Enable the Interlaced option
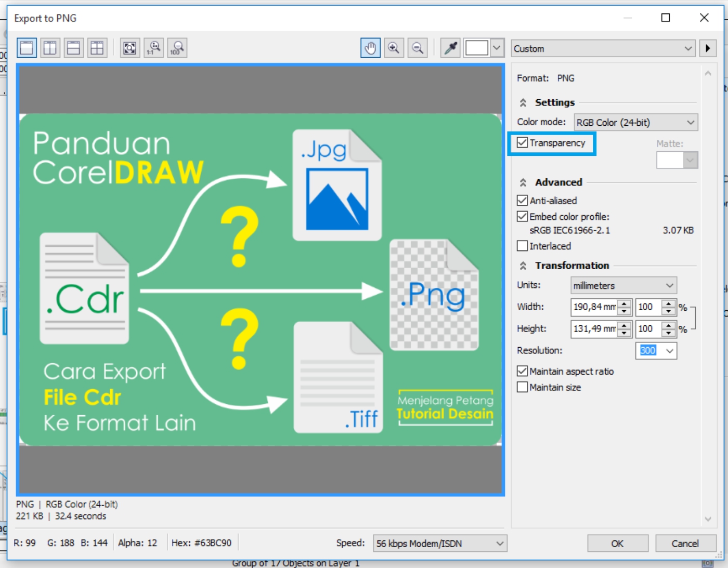Viewport: 728px width, 568px height. coord(522,245)
